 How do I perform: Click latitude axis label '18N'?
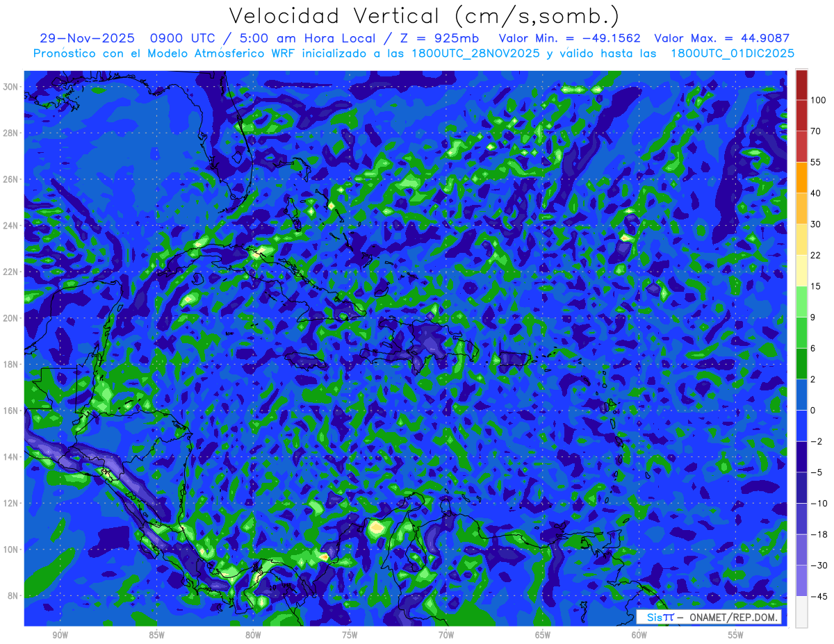click(x=12, y=364)
